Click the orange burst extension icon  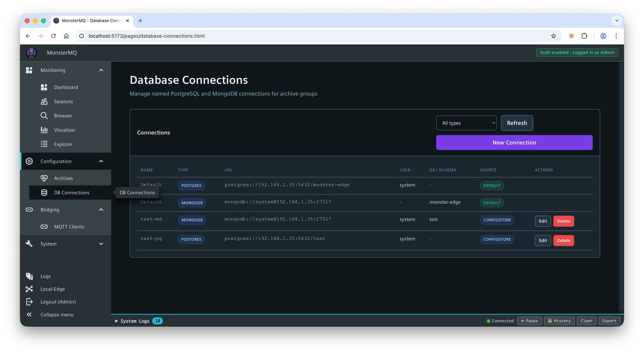pos(571,36)
